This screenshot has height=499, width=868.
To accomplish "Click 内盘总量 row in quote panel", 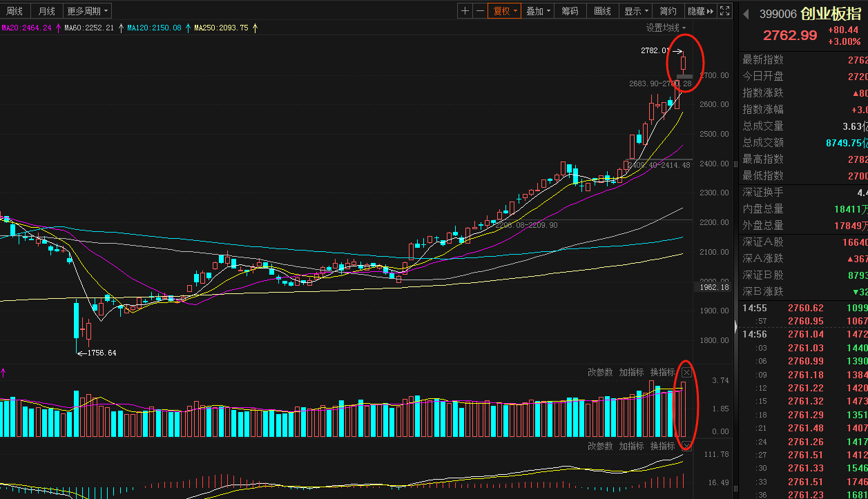I will 804,208.
